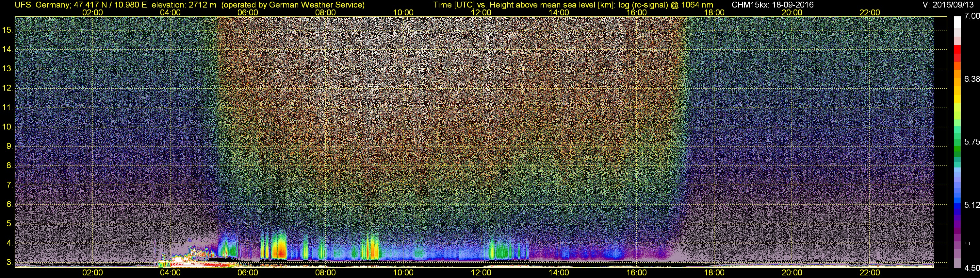The height and width of the screenshot is (278, 980).
Task: Click the height axis '15.' km label
Action: click(x=8, y=30)
